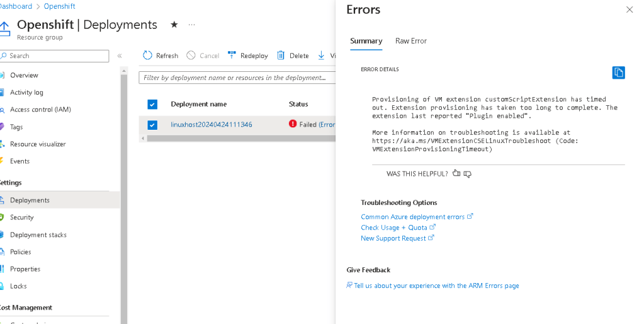This screenshot has height=324, width=644.
Task: Open Activity log in the sidebar
Action: (x=26, y=93)
